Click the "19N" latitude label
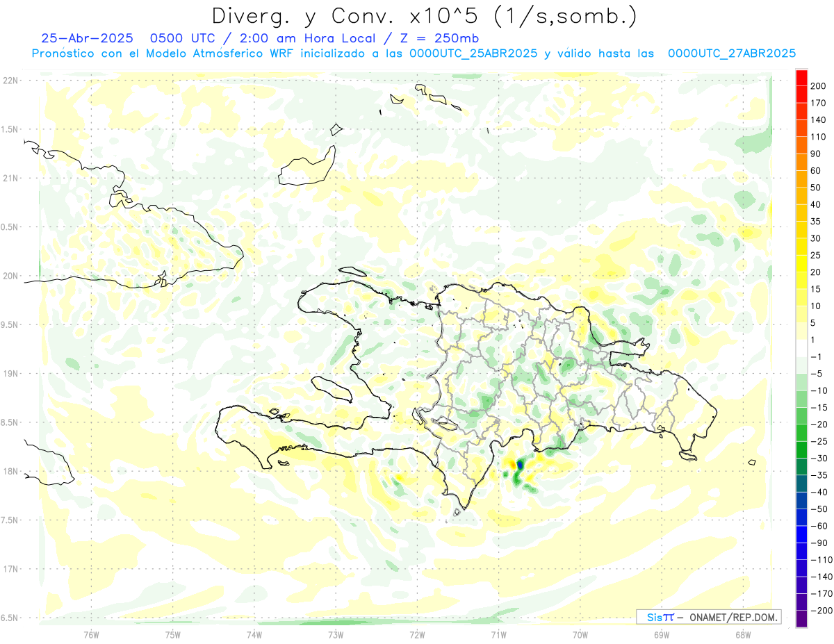 pos(10,374)
